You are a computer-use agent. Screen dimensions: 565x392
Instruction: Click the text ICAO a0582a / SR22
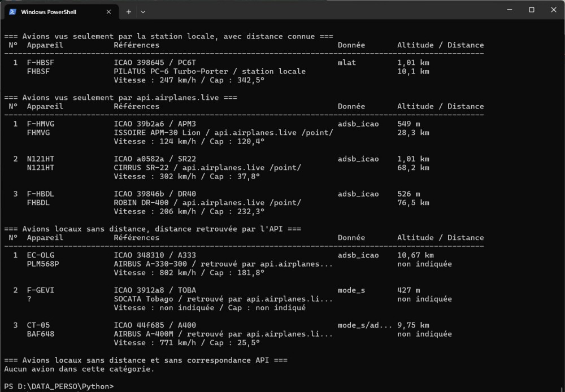point(155,159)
